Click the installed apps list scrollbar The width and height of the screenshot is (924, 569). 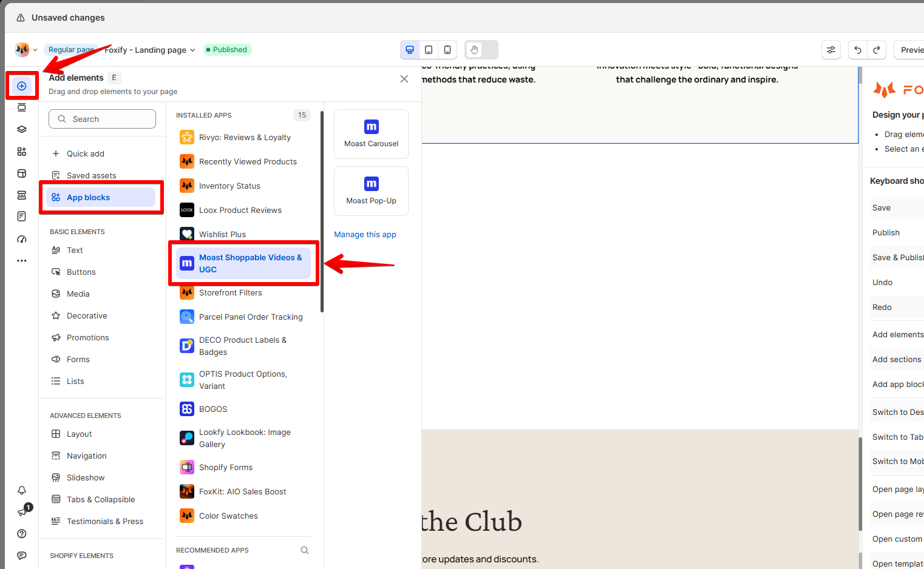322,212
